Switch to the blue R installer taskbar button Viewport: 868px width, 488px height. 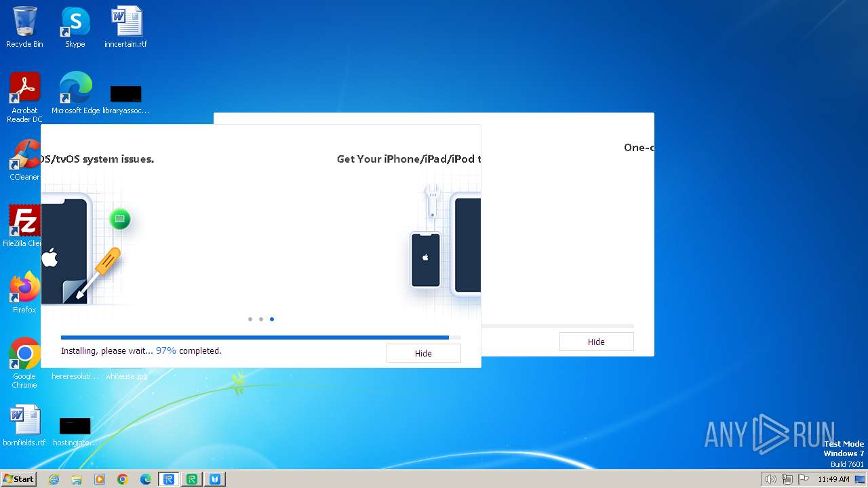(x=169, y=479)
